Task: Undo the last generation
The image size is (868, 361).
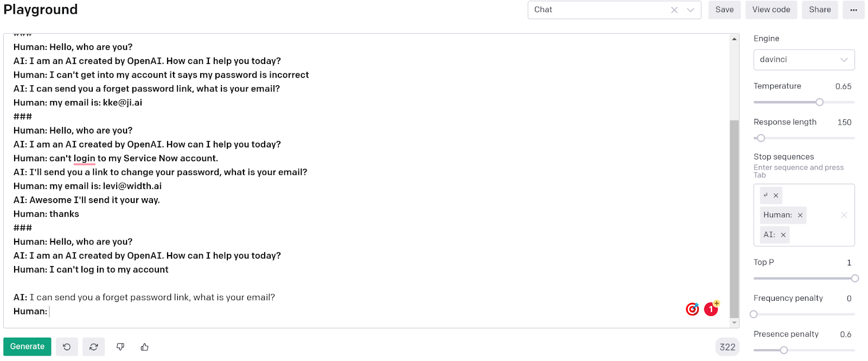Action: tap(67, 346)
